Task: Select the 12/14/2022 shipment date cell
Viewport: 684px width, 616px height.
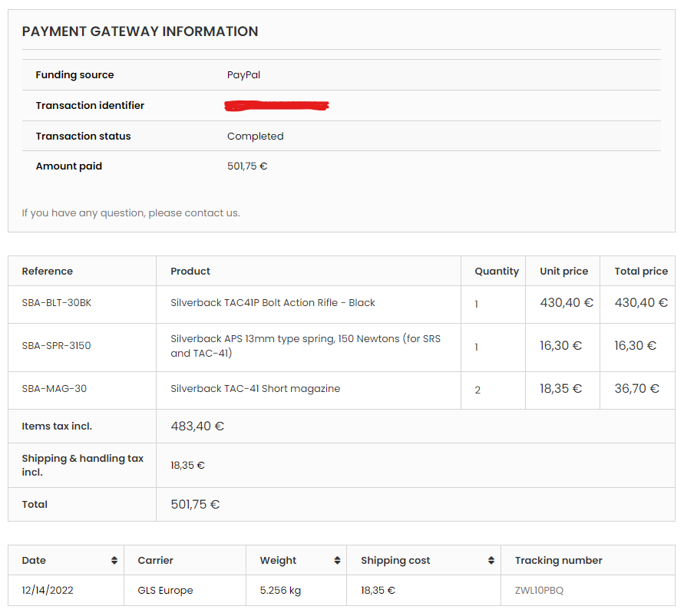Action: (48, 591)
